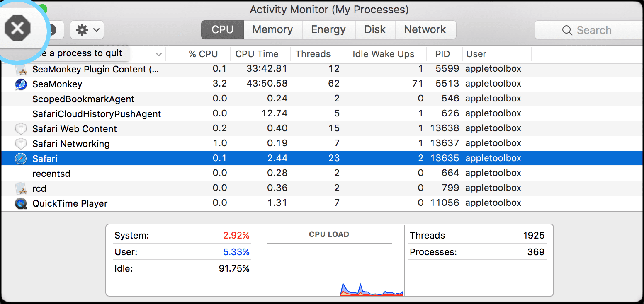Sort by the CPU Time column header
The image size is (644, 304).
[x=257, y=54]
